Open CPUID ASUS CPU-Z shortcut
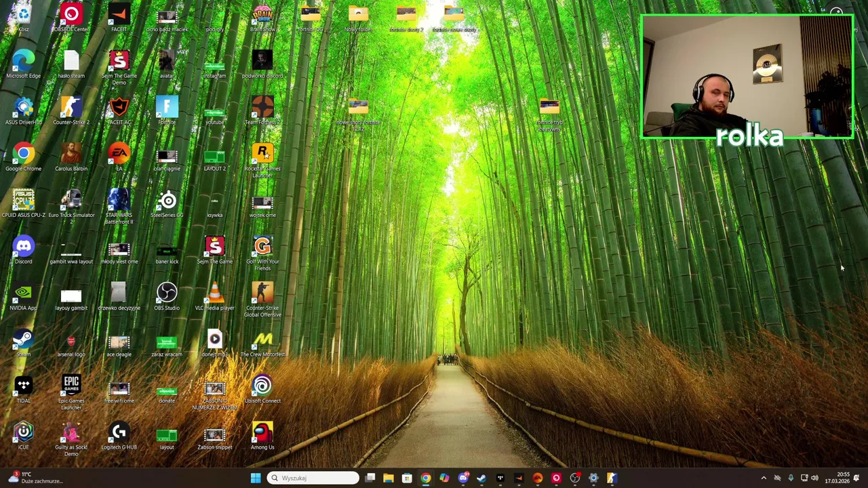868x488 pixels. coord(23,204)
